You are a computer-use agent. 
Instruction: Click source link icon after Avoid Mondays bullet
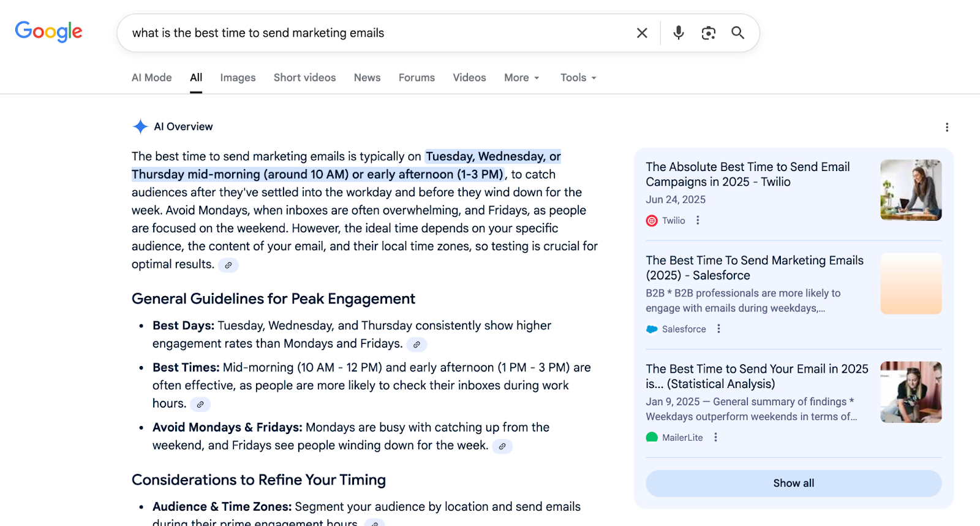pyautogui.click(x=502, y=446)
